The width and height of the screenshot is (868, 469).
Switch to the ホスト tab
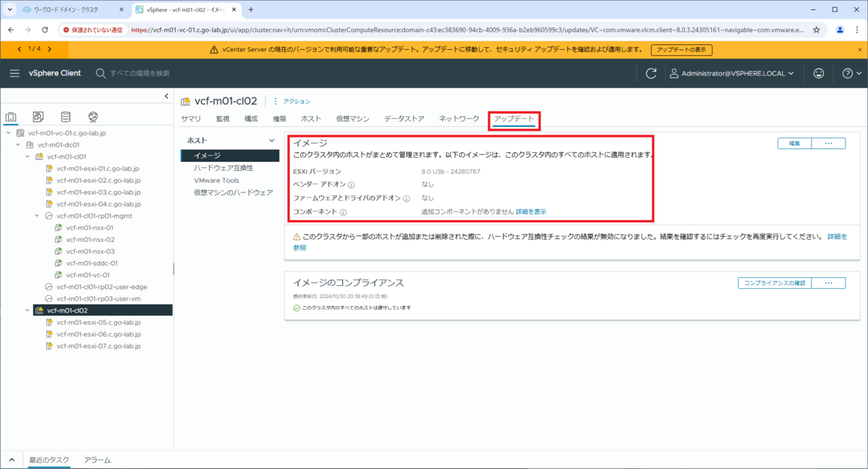pyautogui.click(x=311, y=118)
